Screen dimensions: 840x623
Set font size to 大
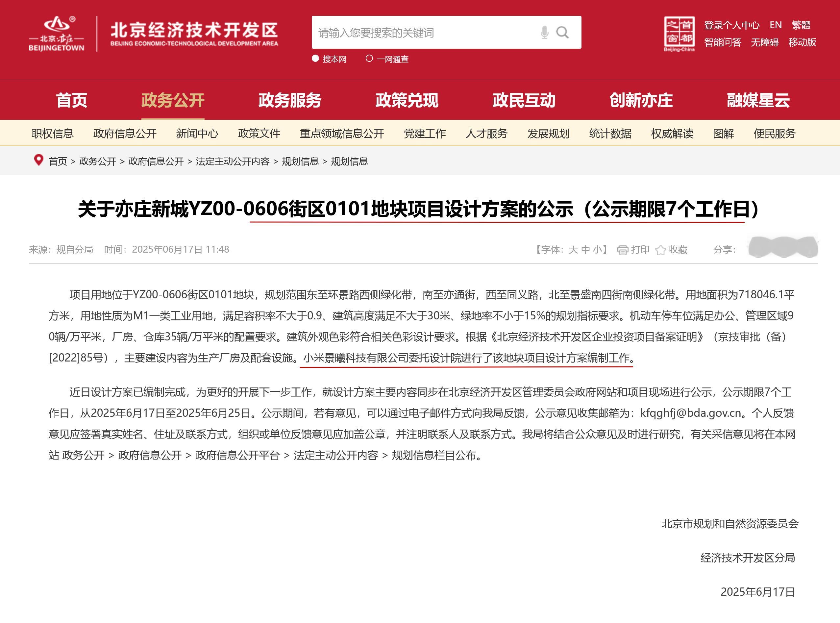point(573,250)
